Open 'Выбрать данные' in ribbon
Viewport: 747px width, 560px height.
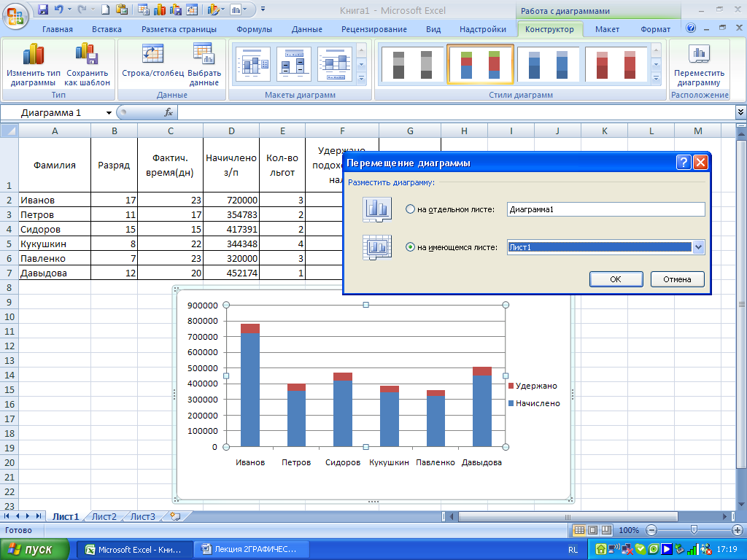[x=204, y=55]
